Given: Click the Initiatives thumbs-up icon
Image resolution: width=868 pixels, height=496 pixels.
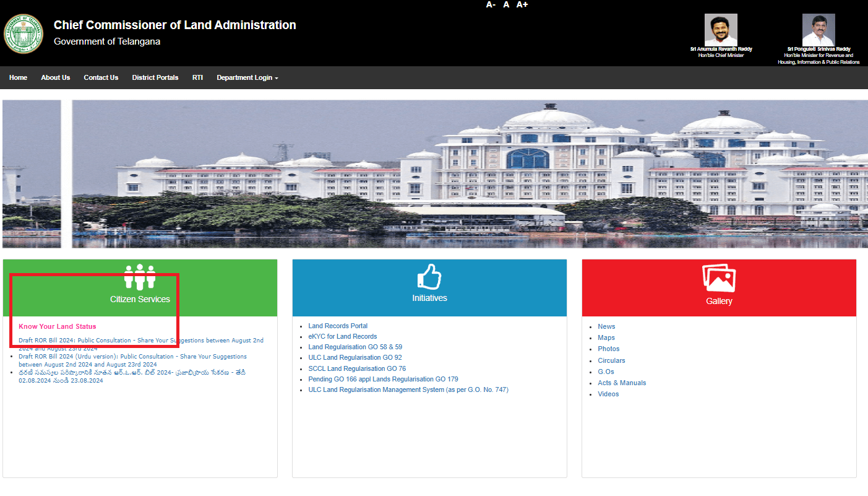Looking at the screenshot, I should [429, 276].
